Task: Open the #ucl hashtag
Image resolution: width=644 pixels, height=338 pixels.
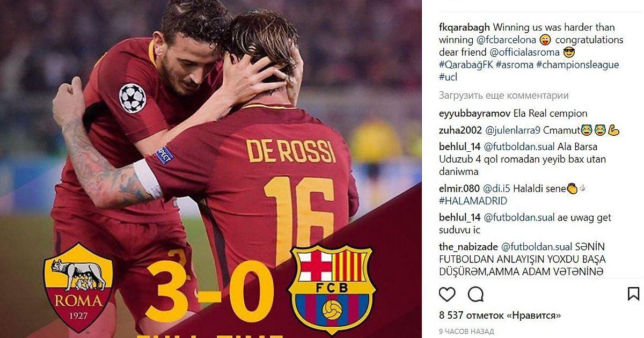Action: pyautogui.click(x=448, y=77)
